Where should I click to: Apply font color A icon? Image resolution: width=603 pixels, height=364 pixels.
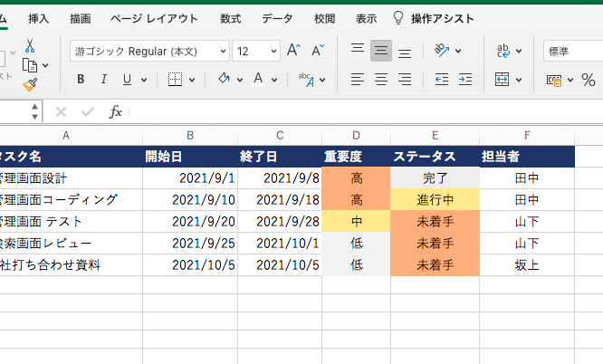tap(258, 80)
